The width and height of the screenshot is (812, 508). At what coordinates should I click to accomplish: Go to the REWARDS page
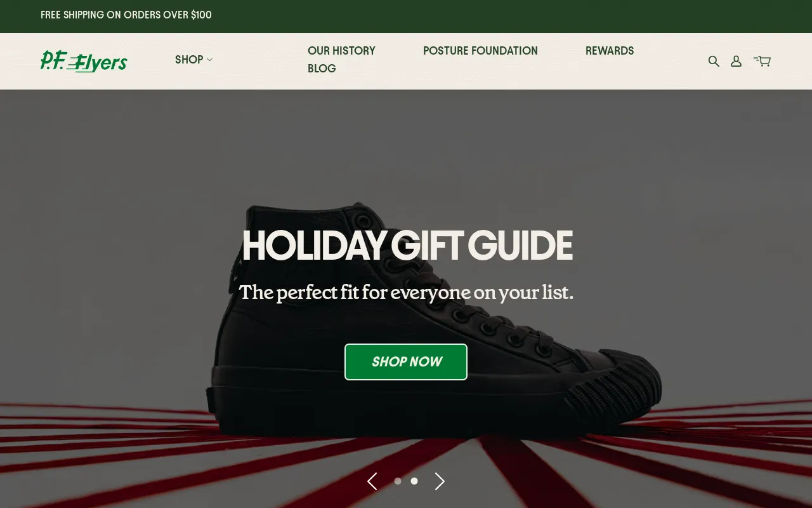click(x=610, y=51)
